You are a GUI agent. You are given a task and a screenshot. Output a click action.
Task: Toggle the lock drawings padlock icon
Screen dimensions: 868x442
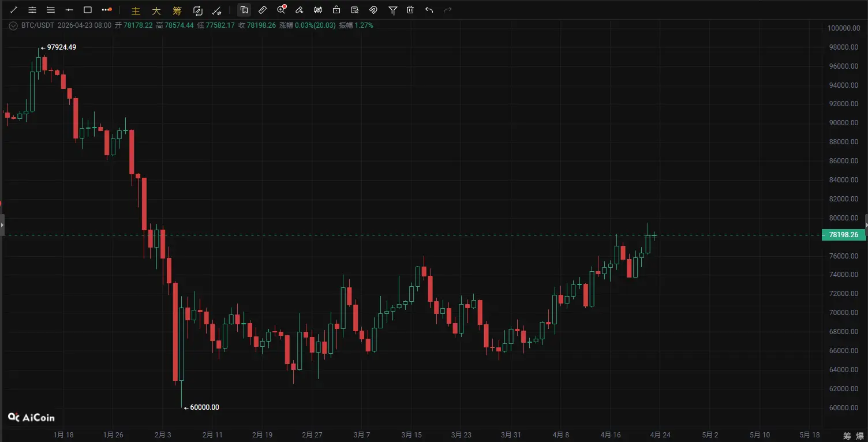[336, 10]
